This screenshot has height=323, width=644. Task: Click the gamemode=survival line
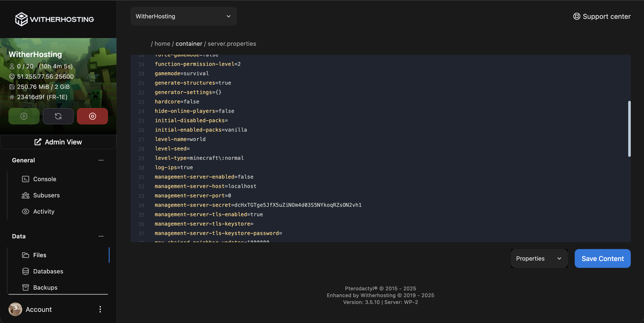pyautogui.click(x=182, y=73)
